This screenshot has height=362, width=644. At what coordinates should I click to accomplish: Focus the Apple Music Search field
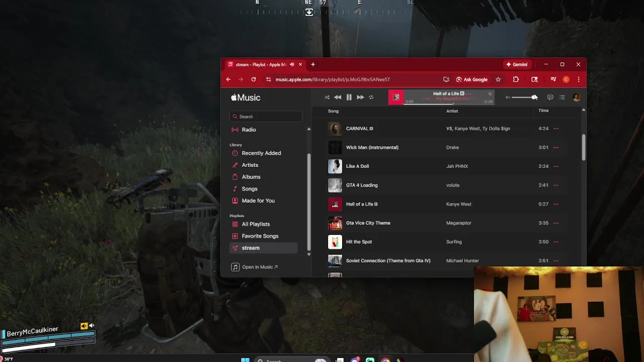tap(266, 117)
